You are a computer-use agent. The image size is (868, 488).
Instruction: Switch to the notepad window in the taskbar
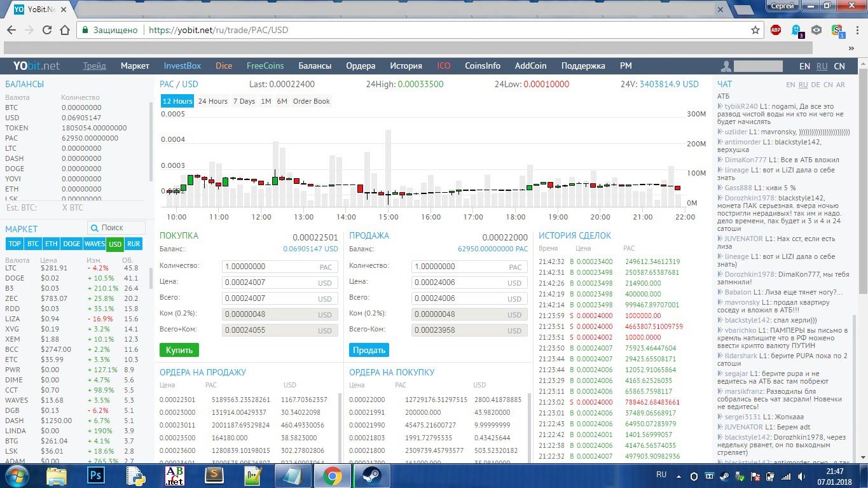click(x=293, y=475)
